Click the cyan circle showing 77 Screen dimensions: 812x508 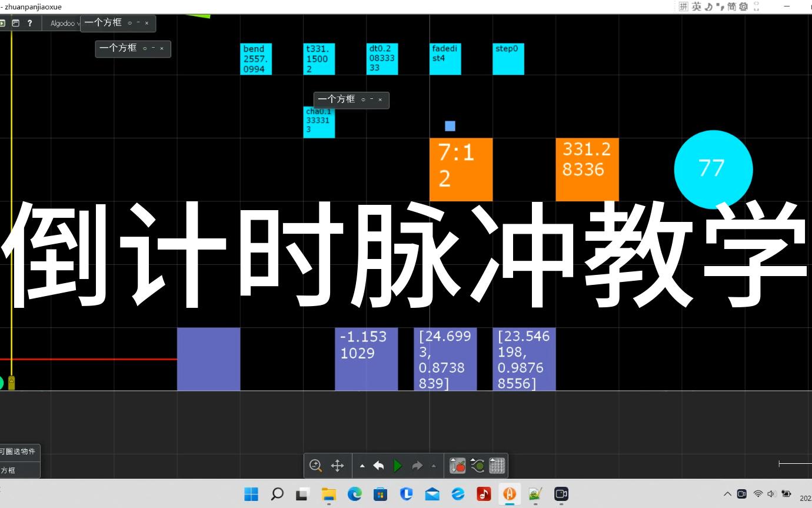[713, 169]
